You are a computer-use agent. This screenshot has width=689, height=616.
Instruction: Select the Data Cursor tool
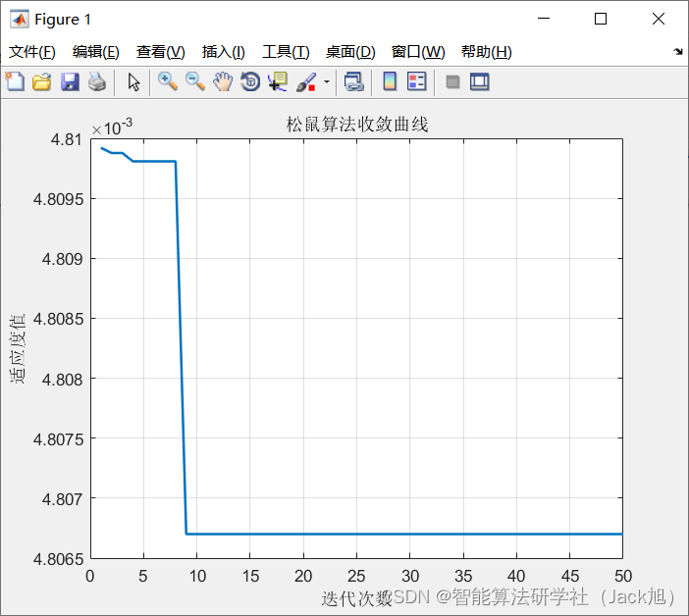(x=278, y=81)
